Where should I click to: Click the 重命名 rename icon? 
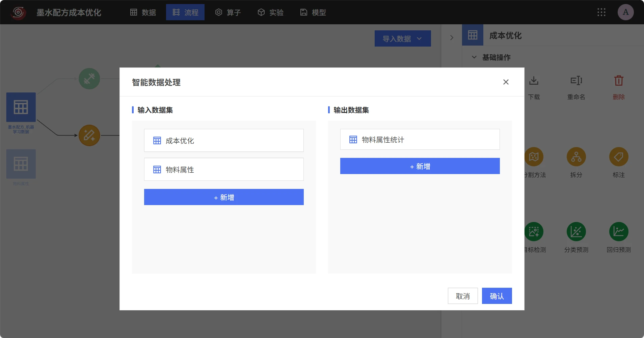576,81
